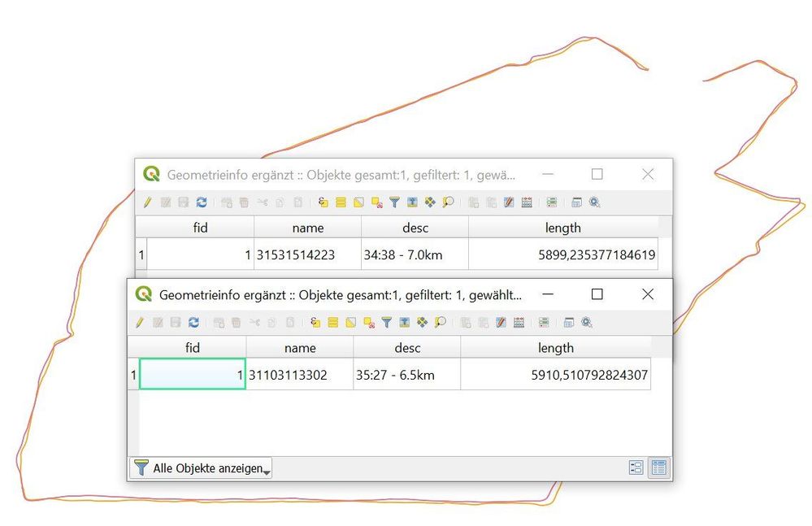Select all features in front attribute table
The image size is (812, 526).
point(333,323)
